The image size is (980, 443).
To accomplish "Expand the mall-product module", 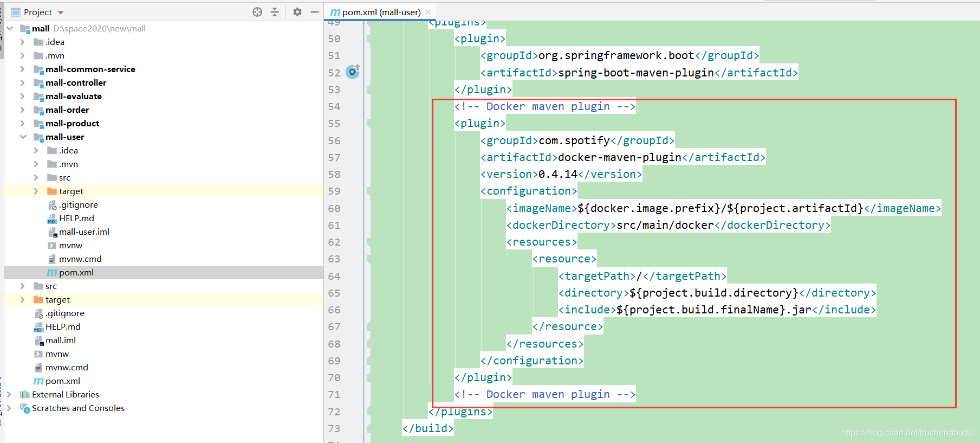I will [x=22, y=123].
